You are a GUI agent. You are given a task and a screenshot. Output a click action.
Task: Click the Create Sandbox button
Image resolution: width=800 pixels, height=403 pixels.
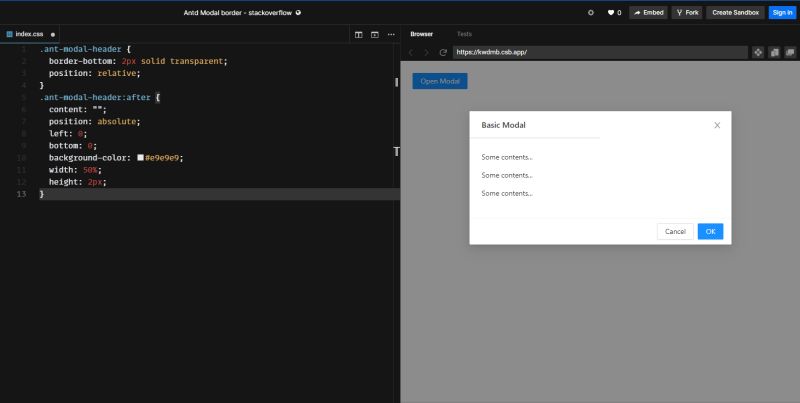735,13
